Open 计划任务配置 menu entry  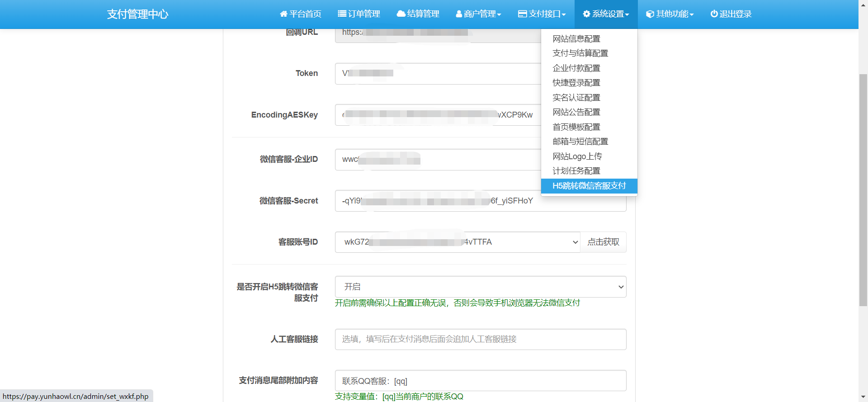point(576,171)
